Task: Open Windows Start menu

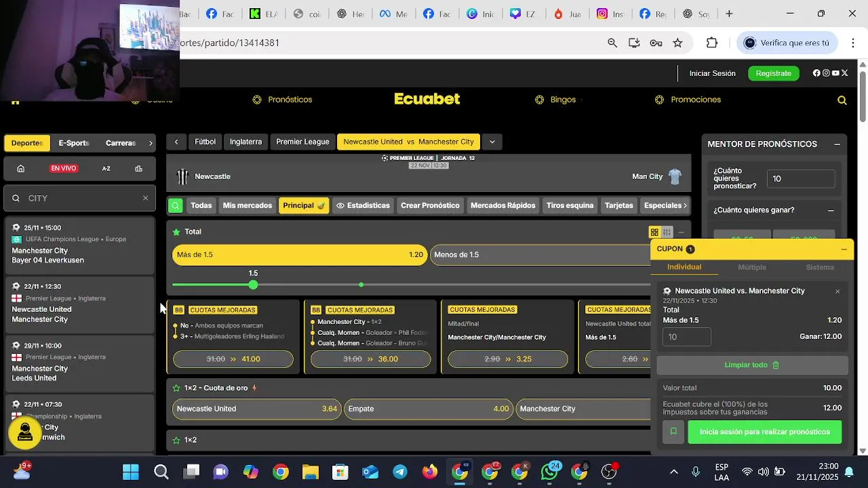Action: tap(131, 472)
